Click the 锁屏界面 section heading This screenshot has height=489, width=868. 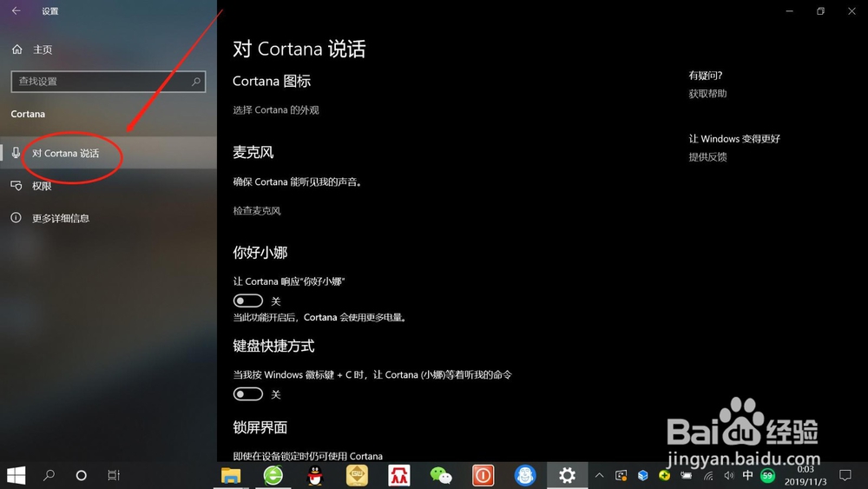click(x=260, y=427)
